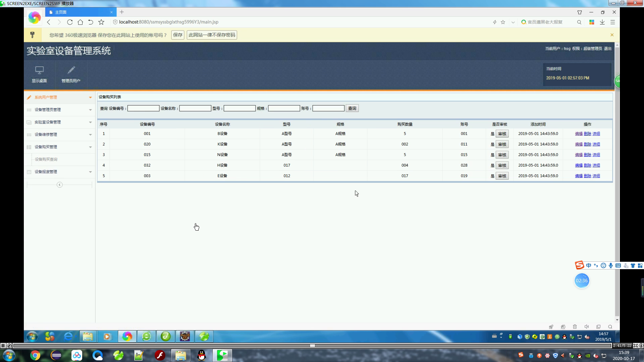Switch to the 主页面 browser tab
644x362 pixels.
click(81, 12)
